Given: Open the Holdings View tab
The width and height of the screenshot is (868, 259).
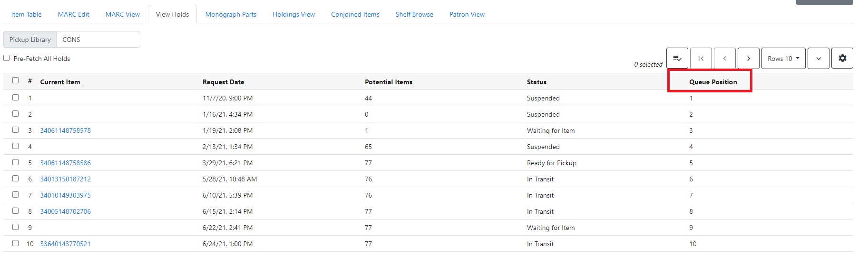Looking at the screenshot, I should 293,14.
